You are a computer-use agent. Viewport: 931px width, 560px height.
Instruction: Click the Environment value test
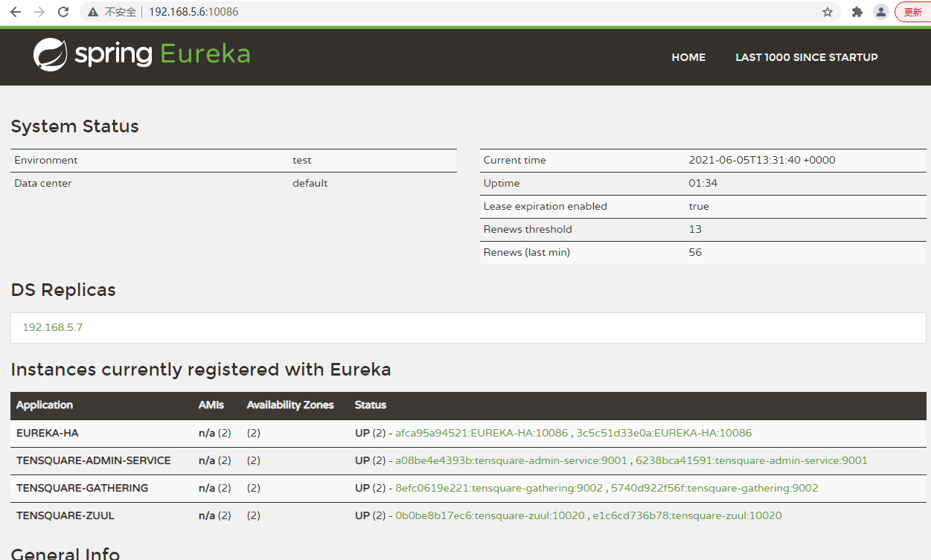click(x=302, y=160)
